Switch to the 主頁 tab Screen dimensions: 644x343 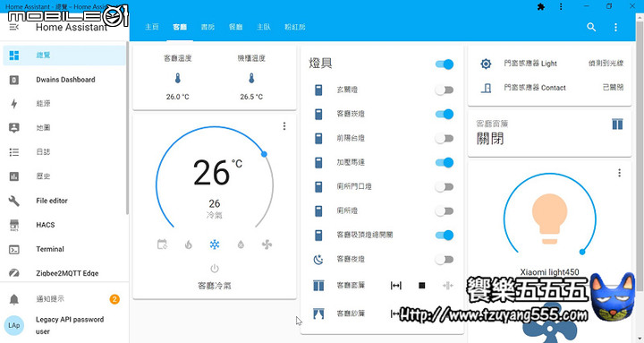pyautogui.click(x=151, y=27)
